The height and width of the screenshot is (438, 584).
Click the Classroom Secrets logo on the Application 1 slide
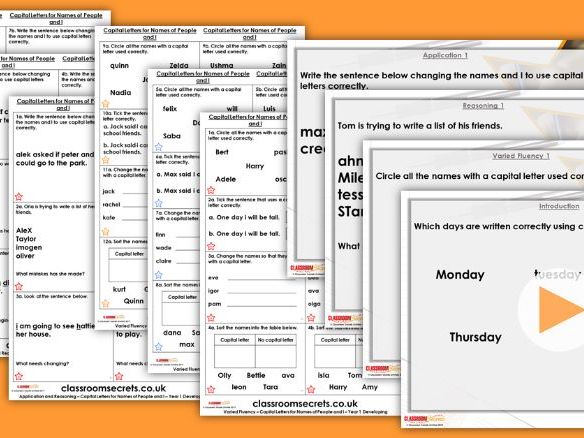(x=307, y=268)
